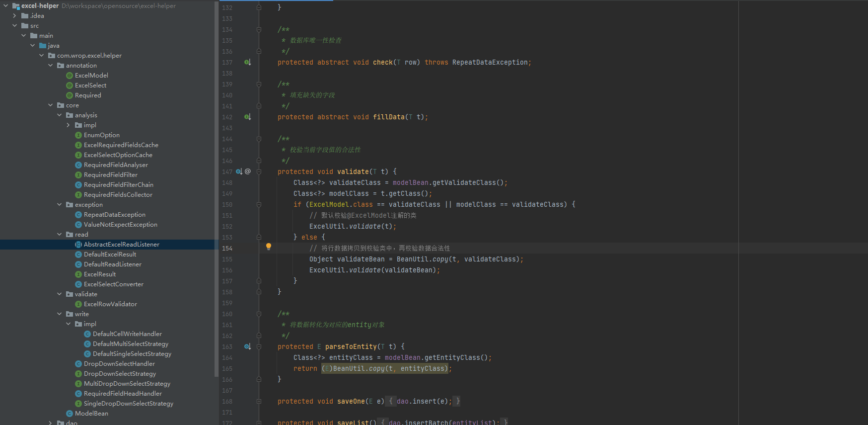Select AbstractExcelReadListener in the tree
Screen dimensions: 868x425
pos(122,245)
